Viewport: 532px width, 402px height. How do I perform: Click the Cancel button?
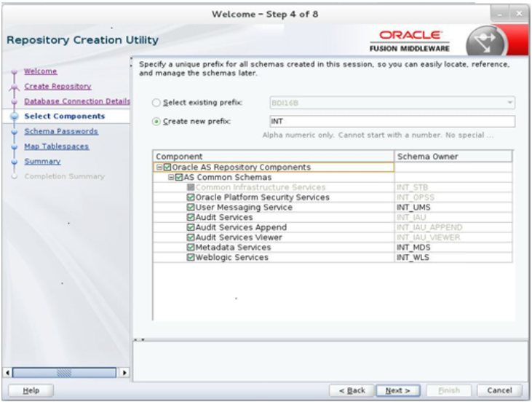tap(499, 390)
